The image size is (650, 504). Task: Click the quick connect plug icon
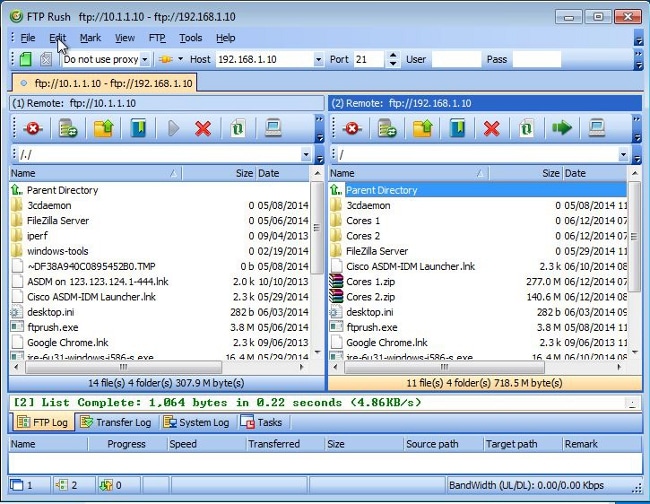pyautogui.click(x=165, y=59)
